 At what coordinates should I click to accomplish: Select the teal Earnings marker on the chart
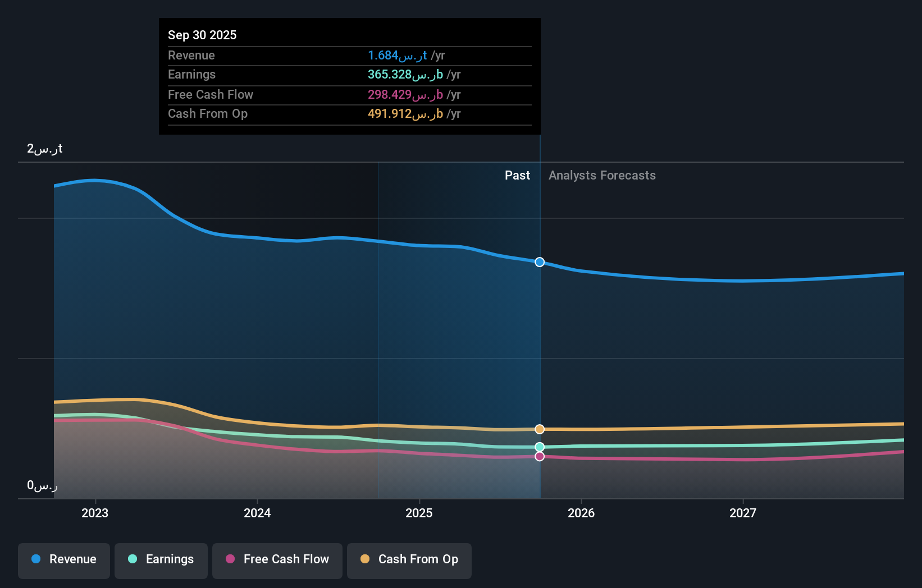coord(539,447)
